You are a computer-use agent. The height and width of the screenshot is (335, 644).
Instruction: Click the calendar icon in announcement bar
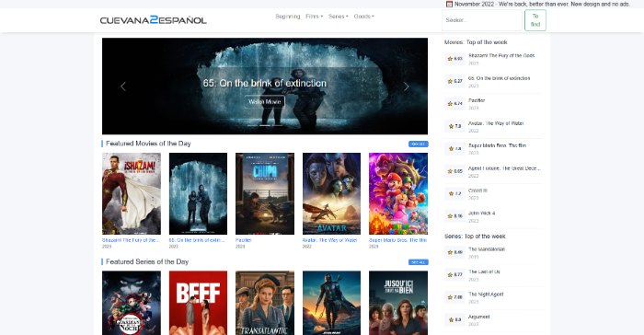tap(449, 4)
